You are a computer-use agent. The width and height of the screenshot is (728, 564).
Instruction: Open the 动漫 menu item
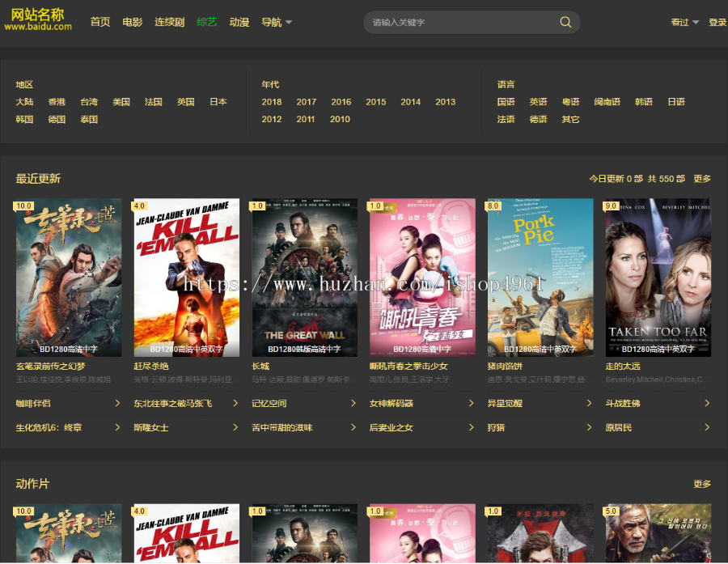point(239,22)
